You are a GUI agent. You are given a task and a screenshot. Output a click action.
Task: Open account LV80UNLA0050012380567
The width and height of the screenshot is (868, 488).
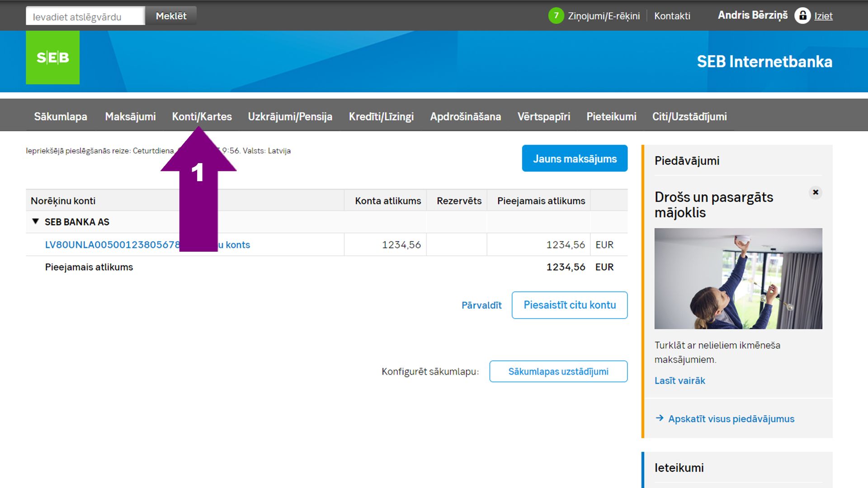coord(147,244)
